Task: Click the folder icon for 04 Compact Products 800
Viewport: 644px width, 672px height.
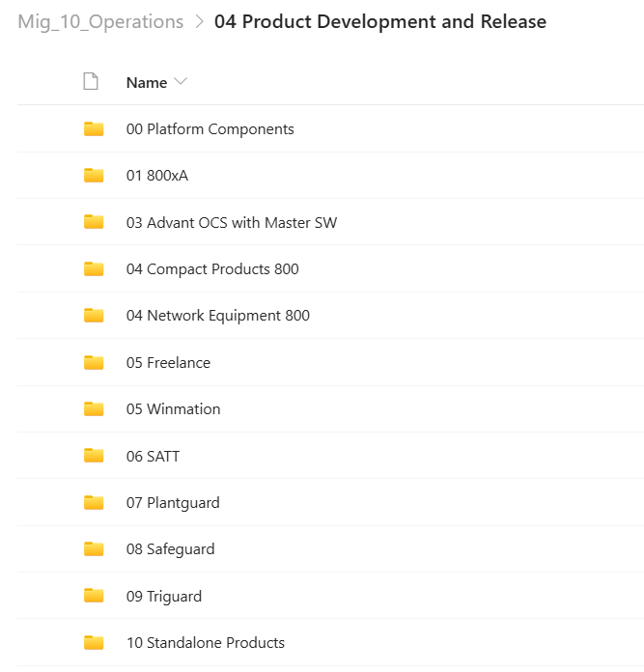Action: pos(94,268)
